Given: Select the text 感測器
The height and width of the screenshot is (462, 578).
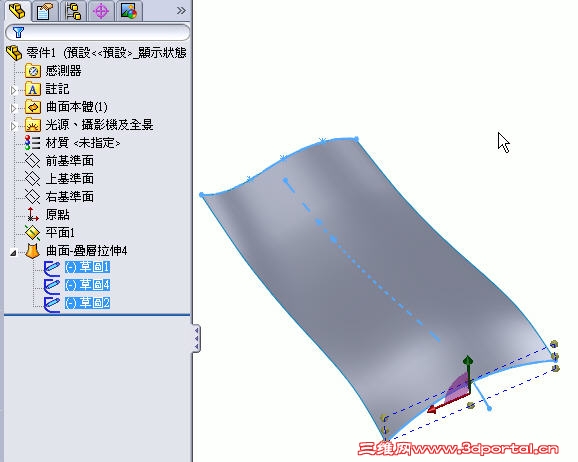Looking at the screenshot, I should point(63,70).
